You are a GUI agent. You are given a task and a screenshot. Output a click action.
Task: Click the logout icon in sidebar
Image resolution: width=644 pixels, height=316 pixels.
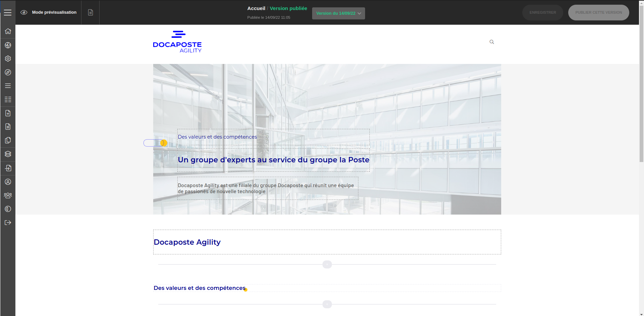[8, 223]
